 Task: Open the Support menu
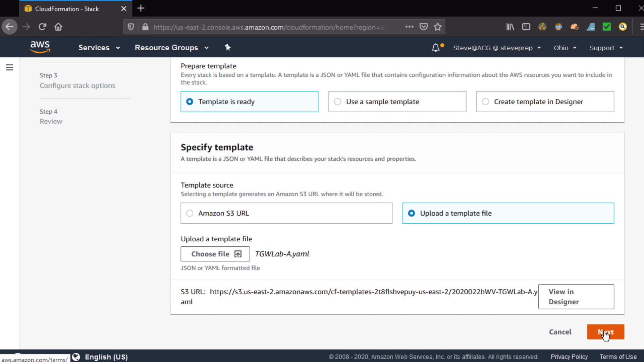coord(606,48)
